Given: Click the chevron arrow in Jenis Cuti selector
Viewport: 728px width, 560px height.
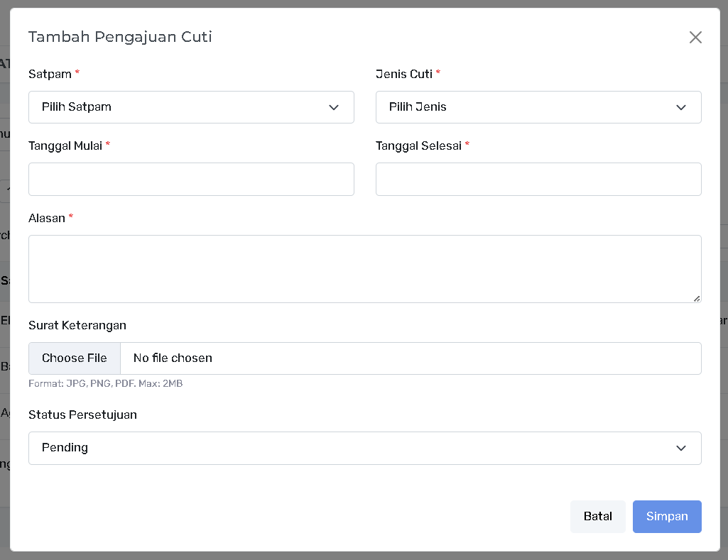Looking at the screenshot, I should 680,107.
